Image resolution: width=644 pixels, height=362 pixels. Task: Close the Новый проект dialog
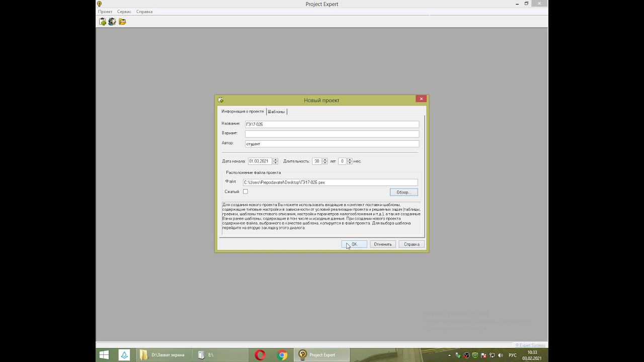tap(421, 99)
